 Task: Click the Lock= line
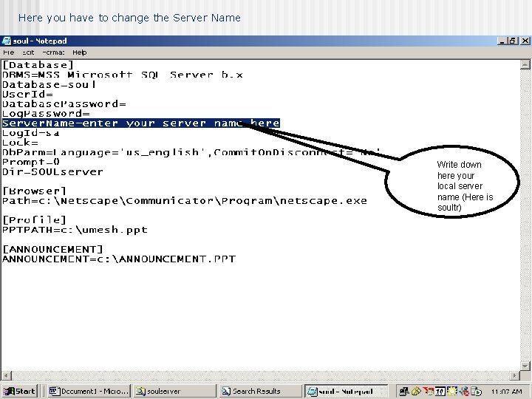pyautogui.click(x=21, y=143)
